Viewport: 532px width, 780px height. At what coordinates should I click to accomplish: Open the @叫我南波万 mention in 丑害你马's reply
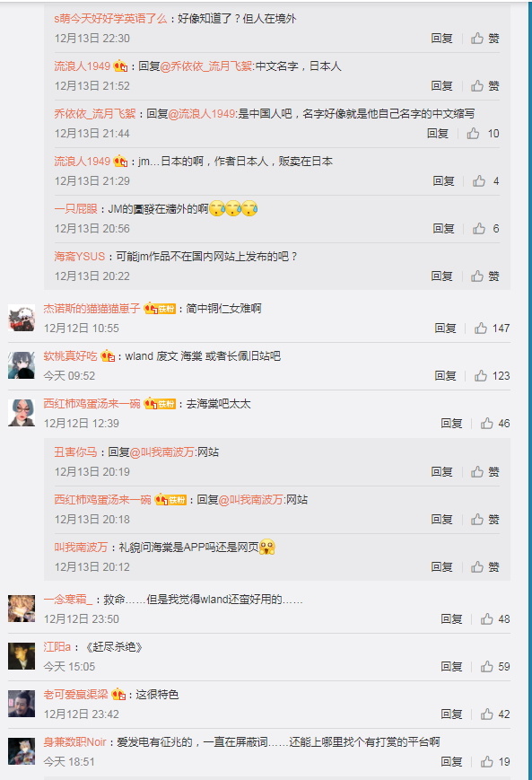(x=162, y=452)
